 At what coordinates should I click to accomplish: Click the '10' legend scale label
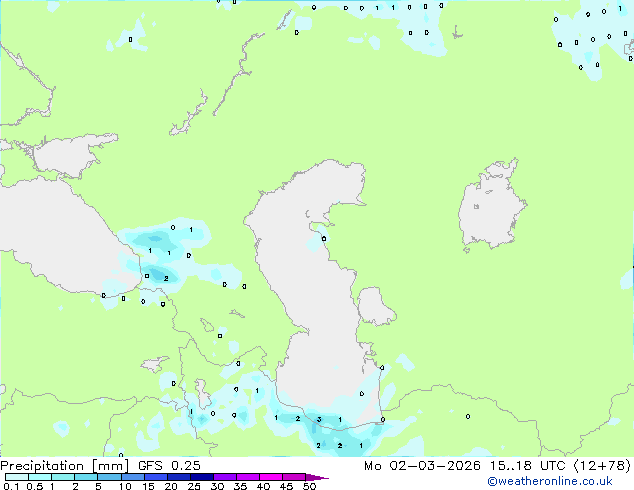125,486
